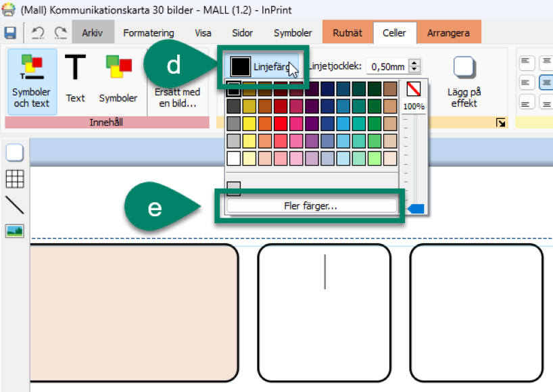Click Ersätt med en bild button
553x392 pixels.
(177, 98)
